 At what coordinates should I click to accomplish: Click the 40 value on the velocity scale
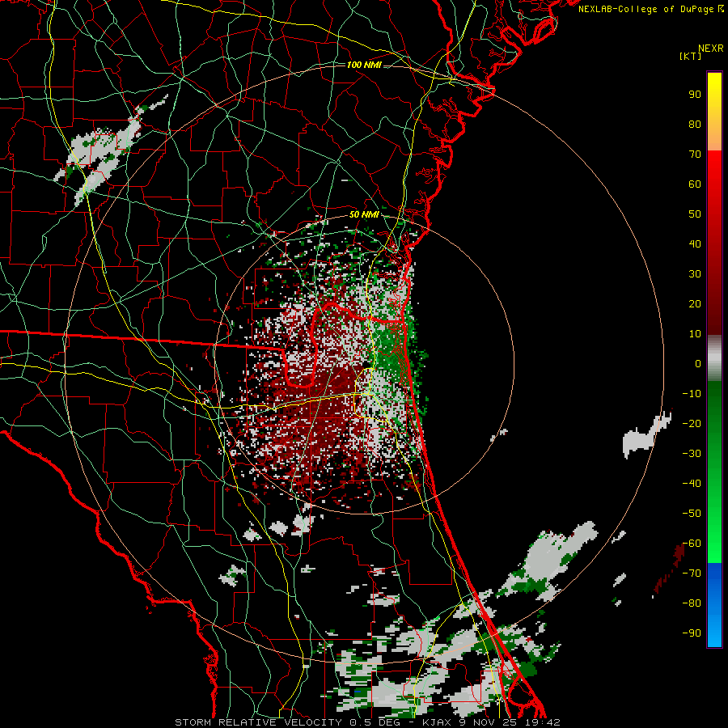click(x=695, y=244)
